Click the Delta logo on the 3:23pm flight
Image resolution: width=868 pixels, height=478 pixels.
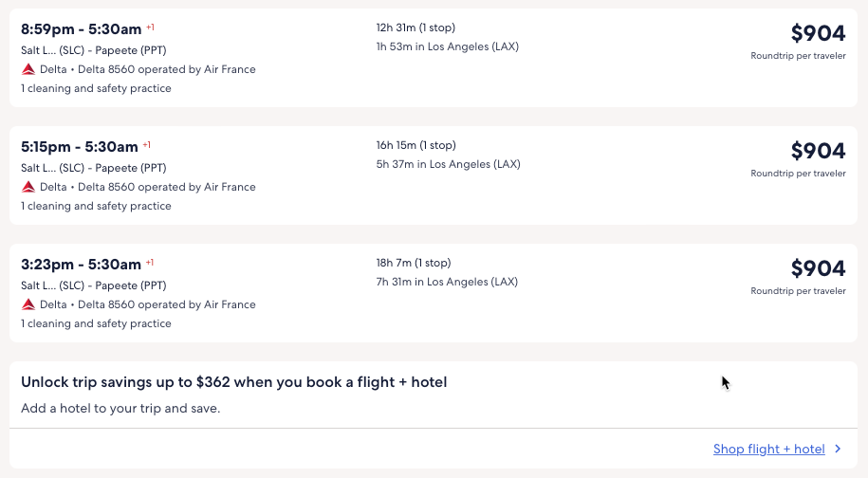[x=28, y=304]
